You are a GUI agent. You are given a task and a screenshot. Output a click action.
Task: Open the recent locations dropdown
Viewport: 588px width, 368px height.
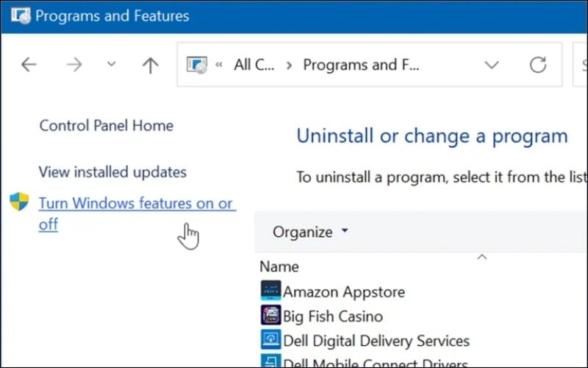click(x=111, y=65)
